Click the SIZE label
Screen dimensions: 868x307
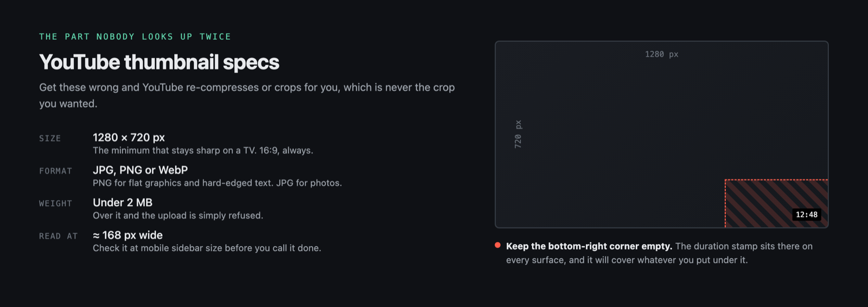click(x=50, y=139)
